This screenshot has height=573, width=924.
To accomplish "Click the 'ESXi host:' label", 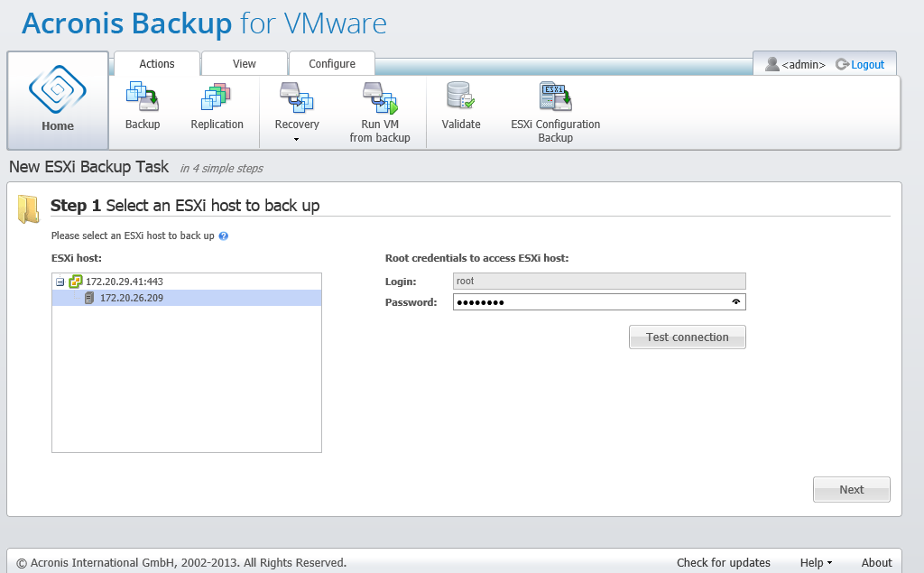I will [77, 258].
